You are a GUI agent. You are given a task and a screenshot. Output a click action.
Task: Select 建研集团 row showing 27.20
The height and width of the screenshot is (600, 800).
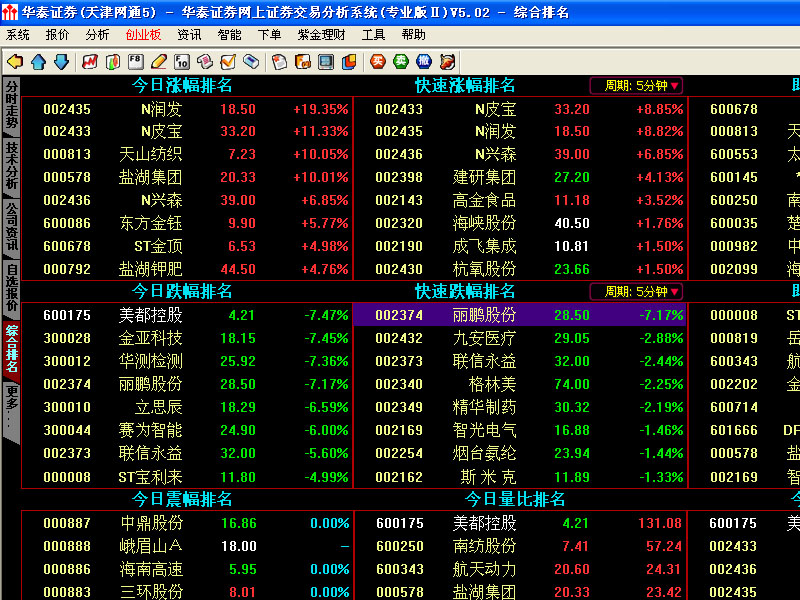tap(520, 177)
